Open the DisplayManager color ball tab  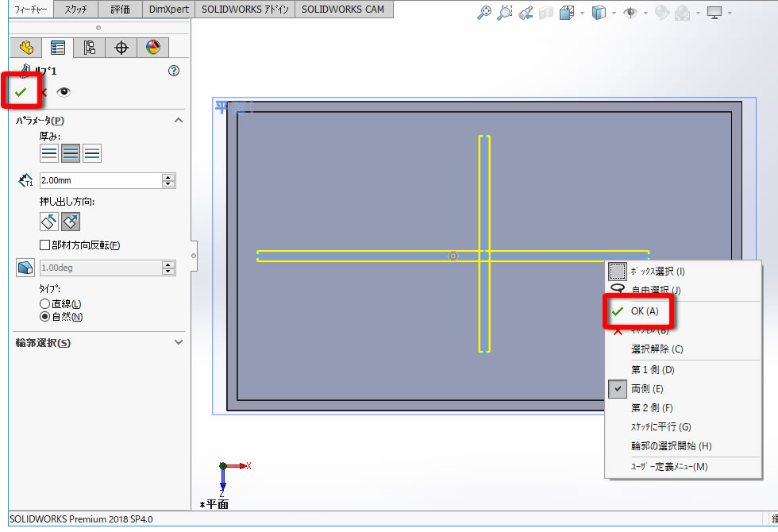tap(152, 48)
